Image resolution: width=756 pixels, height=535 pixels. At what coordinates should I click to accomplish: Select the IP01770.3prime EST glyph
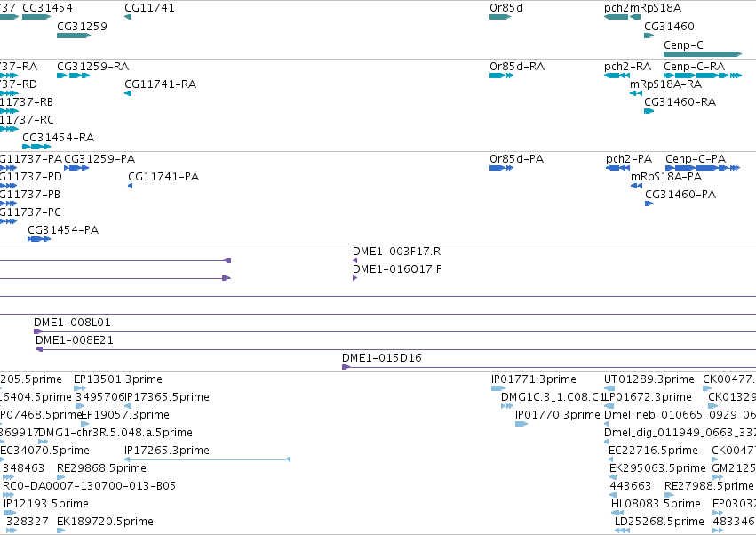tap(521, 424)
